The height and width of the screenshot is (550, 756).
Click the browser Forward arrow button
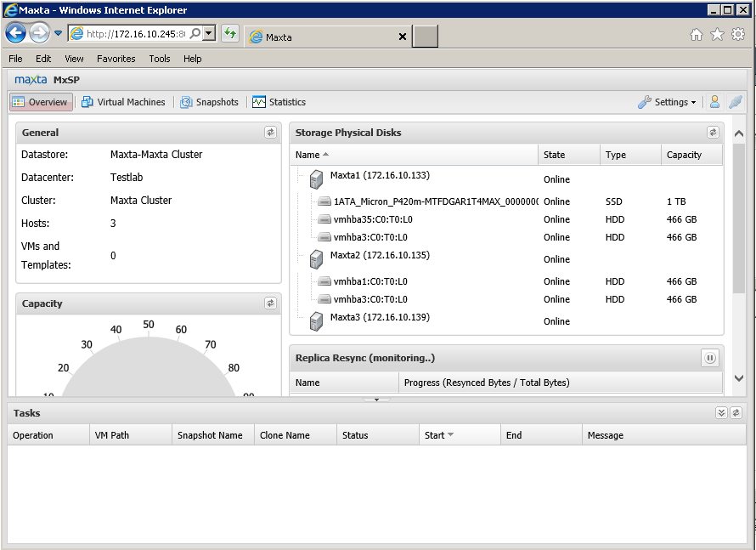(39, 33)
